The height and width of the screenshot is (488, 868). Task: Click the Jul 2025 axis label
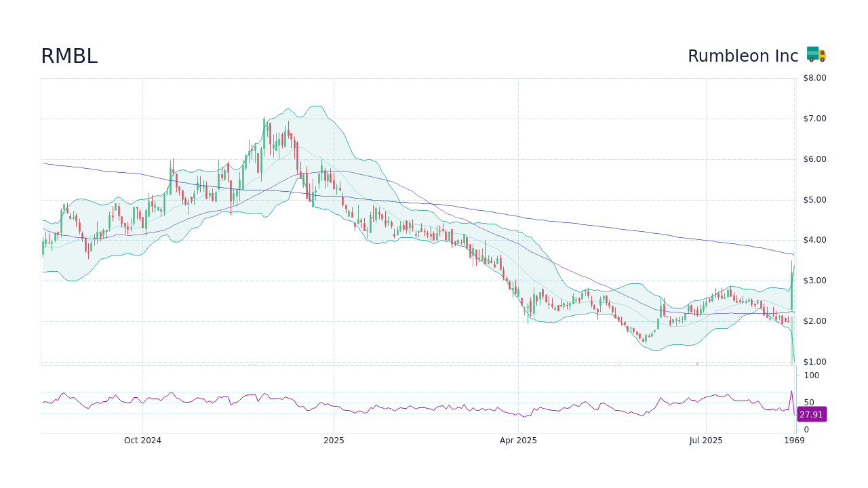pyautogui.click(x=707, y=440)
